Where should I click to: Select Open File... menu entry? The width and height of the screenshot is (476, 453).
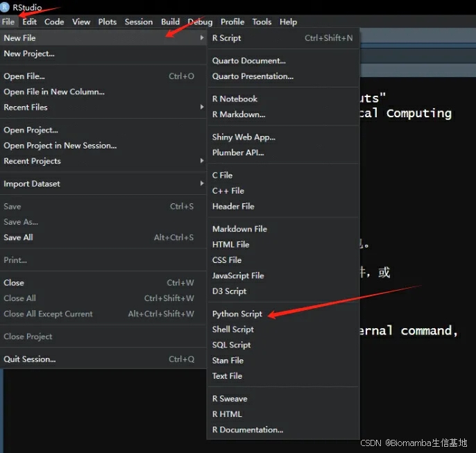[103, 76]
